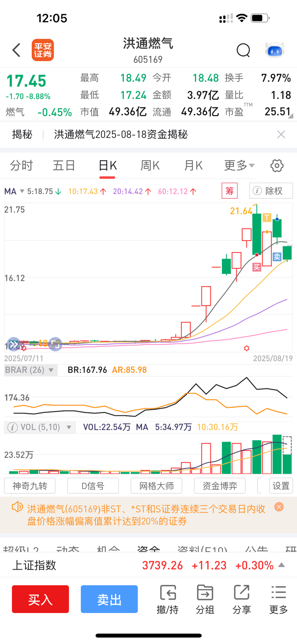
Task: Select D信号 indicator button
Action: 93,486
